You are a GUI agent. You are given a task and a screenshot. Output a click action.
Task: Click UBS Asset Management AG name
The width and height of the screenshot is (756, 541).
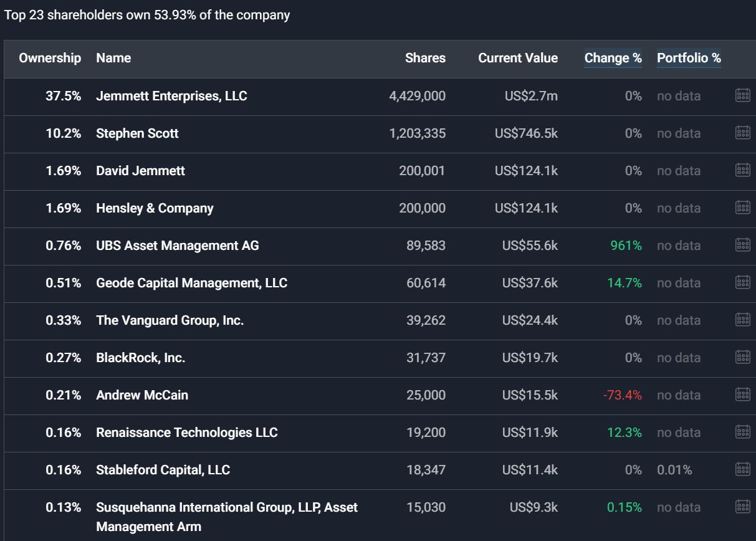(x=177, y=246)
